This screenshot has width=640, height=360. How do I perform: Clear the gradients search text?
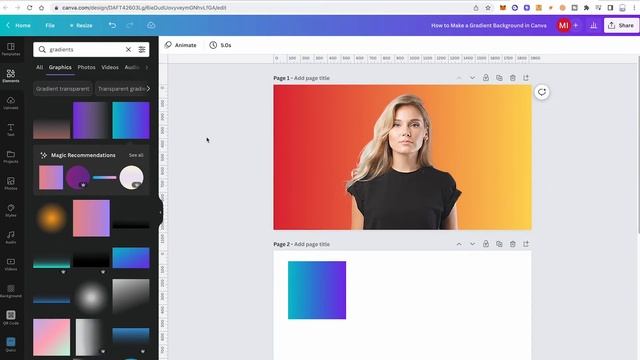click(x=128, y=49)
